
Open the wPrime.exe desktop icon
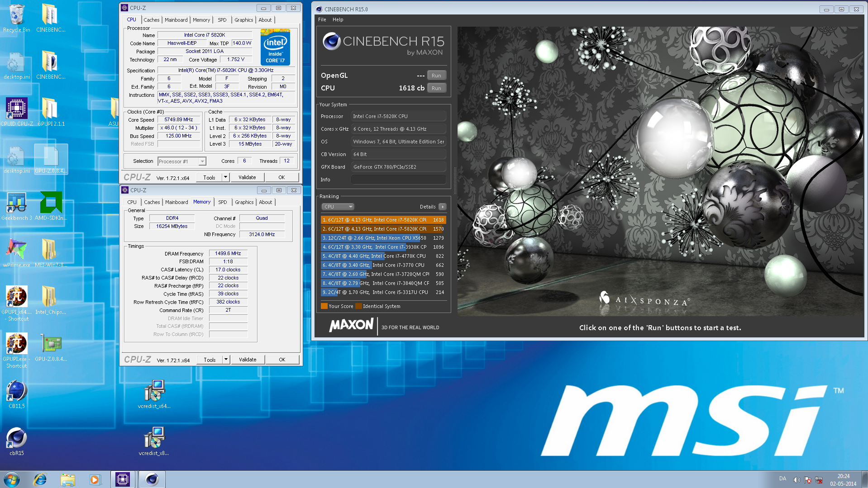[17, 253]
